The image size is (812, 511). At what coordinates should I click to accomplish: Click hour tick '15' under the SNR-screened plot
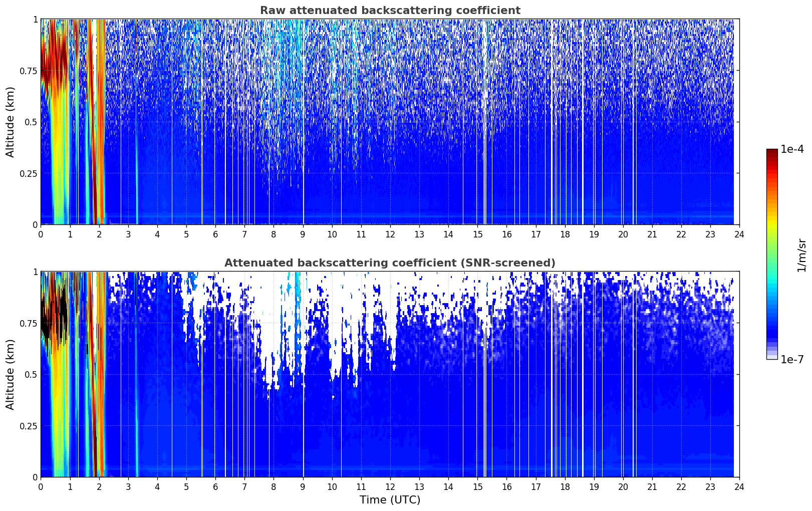click(477, 486)
